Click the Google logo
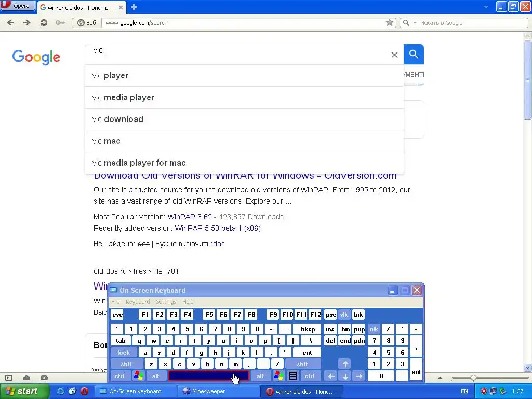Screen dimensions: 532x399 click(36, 57)
